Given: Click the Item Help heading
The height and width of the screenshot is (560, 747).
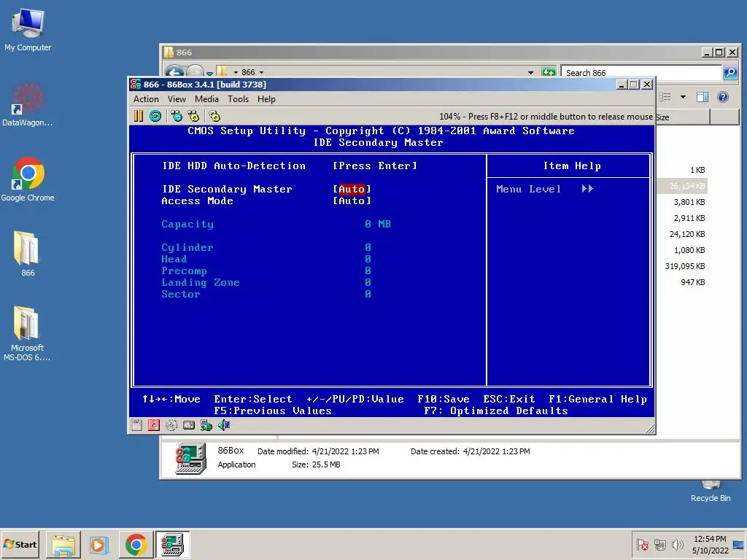Looking at the screenshot, I should [x=572, y=166].
